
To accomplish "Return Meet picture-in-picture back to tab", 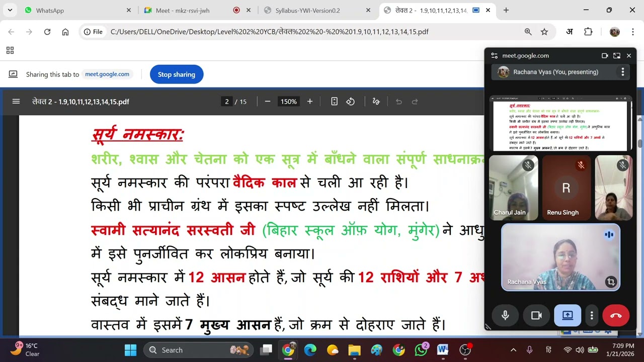I will (x=617, y=56).
